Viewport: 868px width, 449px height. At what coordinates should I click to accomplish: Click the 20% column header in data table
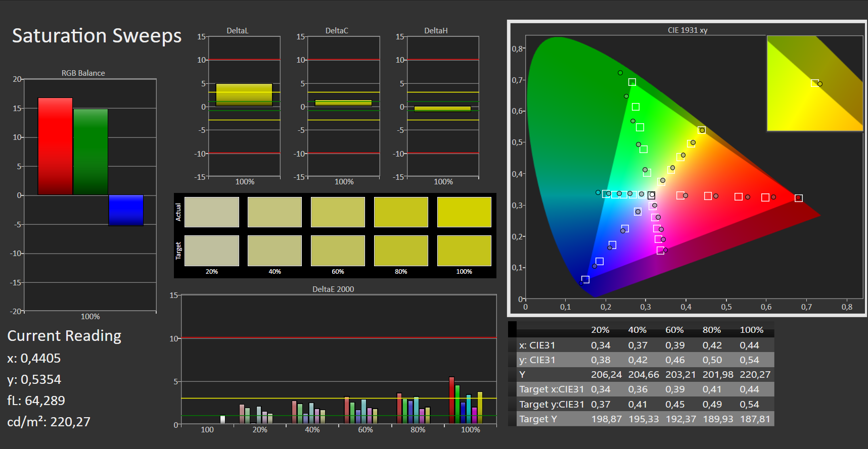pos(600,330)
